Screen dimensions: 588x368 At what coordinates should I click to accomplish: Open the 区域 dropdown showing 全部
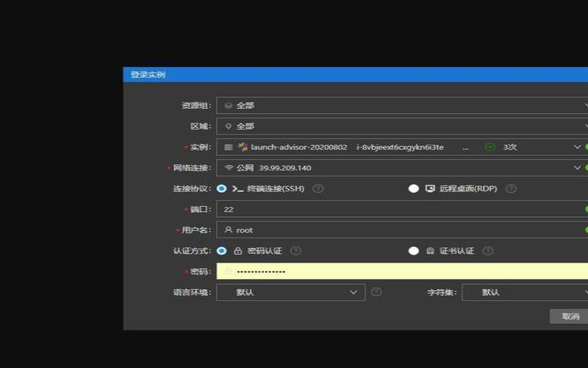(x=402, y=126)
